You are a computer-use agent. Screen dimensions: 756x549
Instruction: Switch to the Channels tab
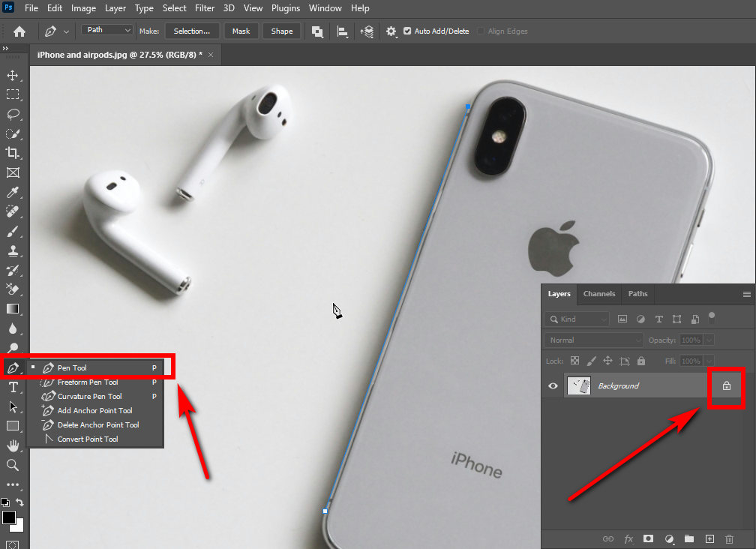[x=599, y=294]
